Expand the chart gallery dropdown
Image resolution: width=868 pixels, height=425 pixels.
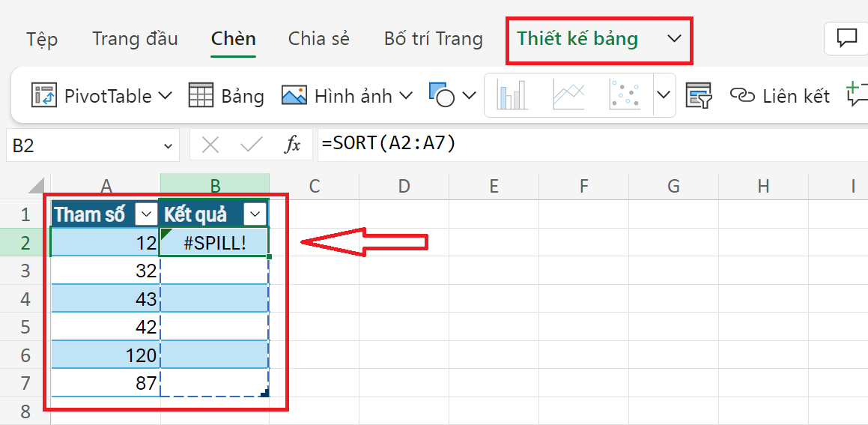coord(664,94)
